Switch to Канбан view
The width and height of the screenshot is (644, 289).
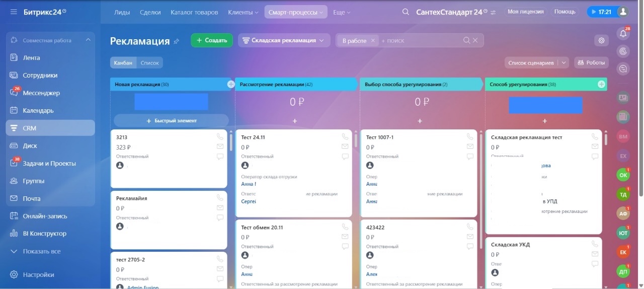123,63
